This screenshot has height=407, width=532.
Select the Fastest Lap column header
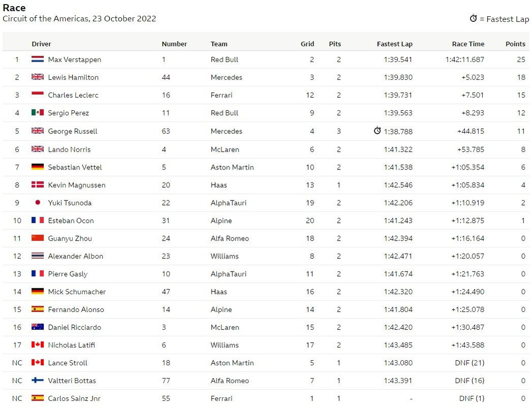[x=395, y=44]
